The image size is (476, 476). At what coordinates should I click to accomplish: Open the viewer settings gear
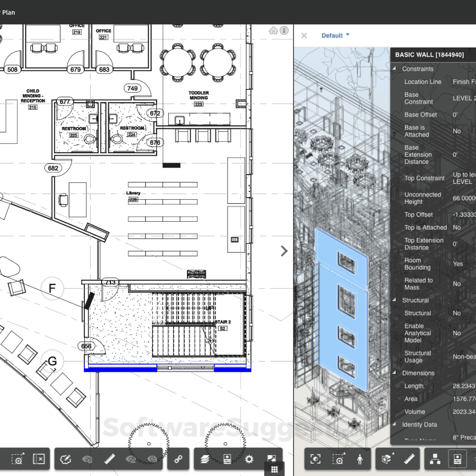point(249,459)
